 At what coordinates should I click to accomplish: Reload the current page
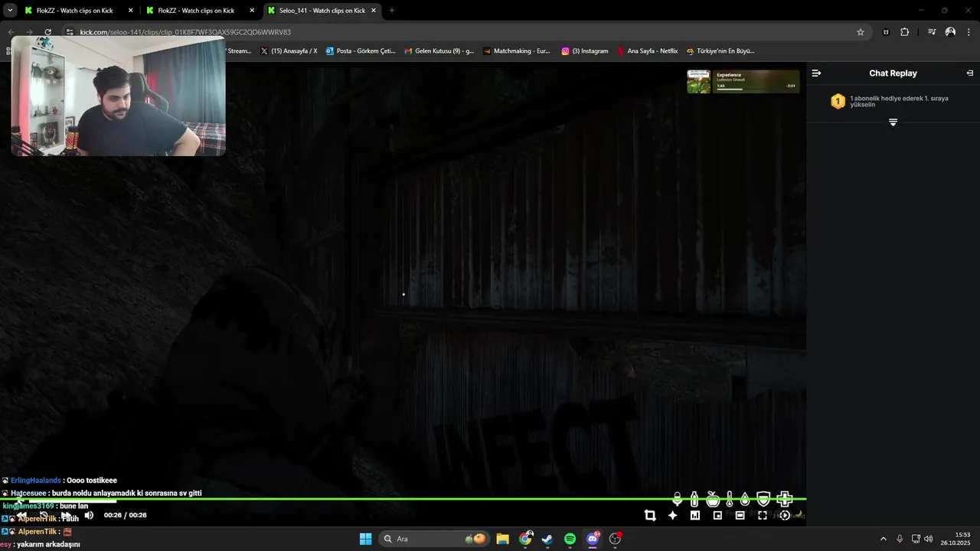pyautogui.click(x=47, y=32)
